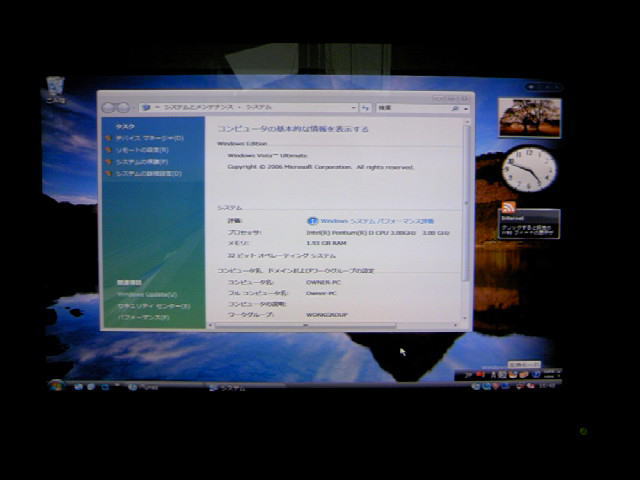
Task: Click the horizontal scrollbar right arrow
Action: [x=456, y=325]
